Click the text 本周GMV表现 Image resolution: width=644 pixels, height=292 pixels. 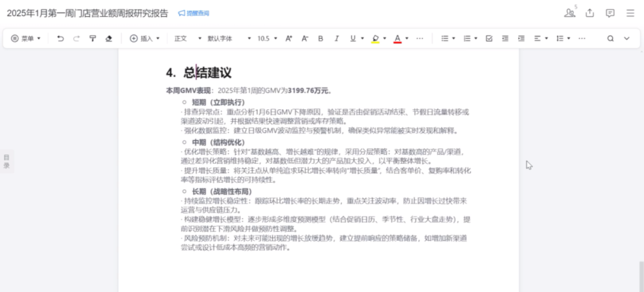click(x=188, y=91)
